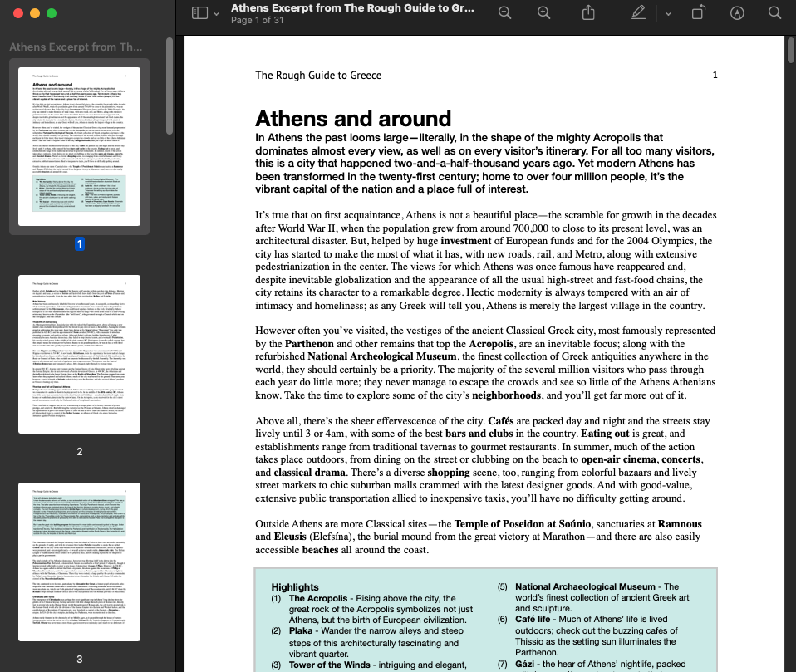The width and height of the screenshot is (796, 672).
Task: Click bold 'National Archeological Museum' in paragraph
Action: click(381, 357)
